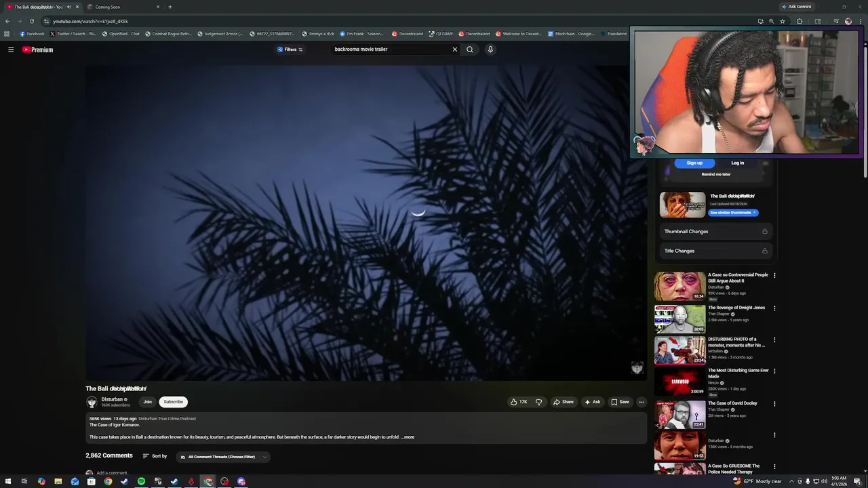868x488 pixels.
Task: Click the Ask button
Action: click(592, 402)
